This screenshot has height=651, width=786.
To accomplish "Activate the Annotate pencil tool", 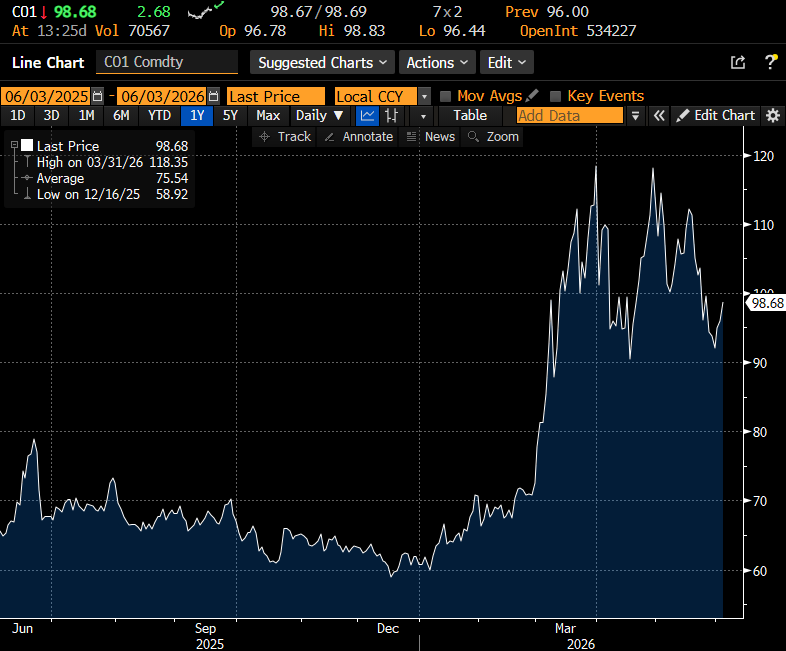I will click(x=358, y=137).
